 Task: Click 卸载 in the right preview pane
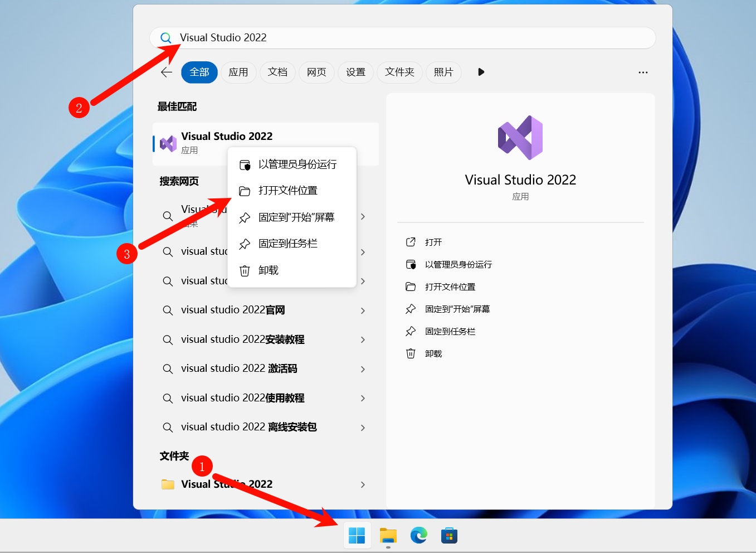tap(433, 353)
